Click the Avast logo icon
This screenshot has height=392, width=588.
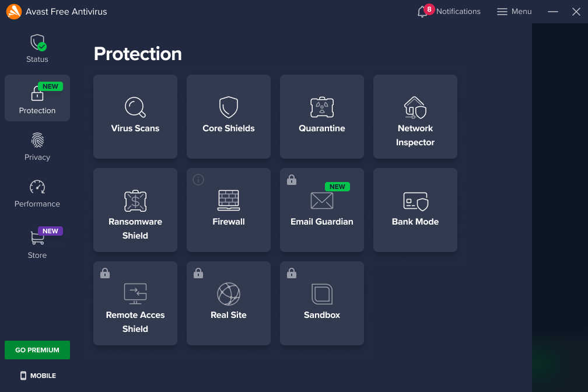tap(14, 12)
